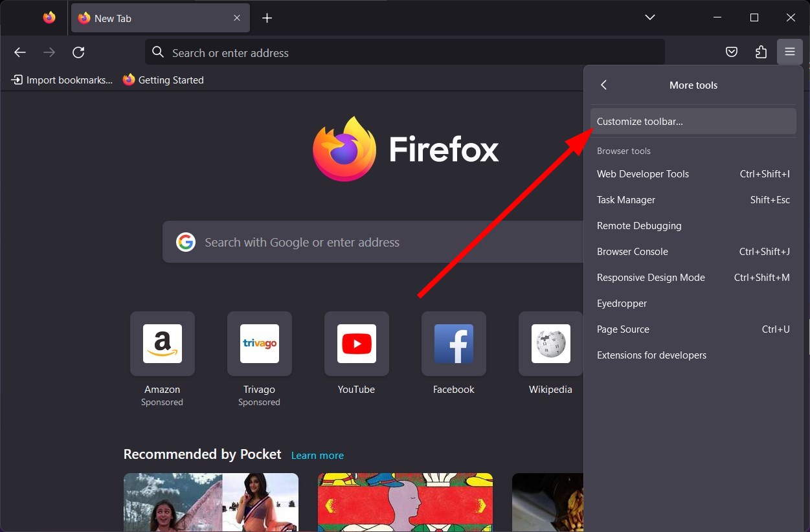Select Customize toolbar option
Image resolution: width=810 pixels, height=532 pixels.
(693, 121)
